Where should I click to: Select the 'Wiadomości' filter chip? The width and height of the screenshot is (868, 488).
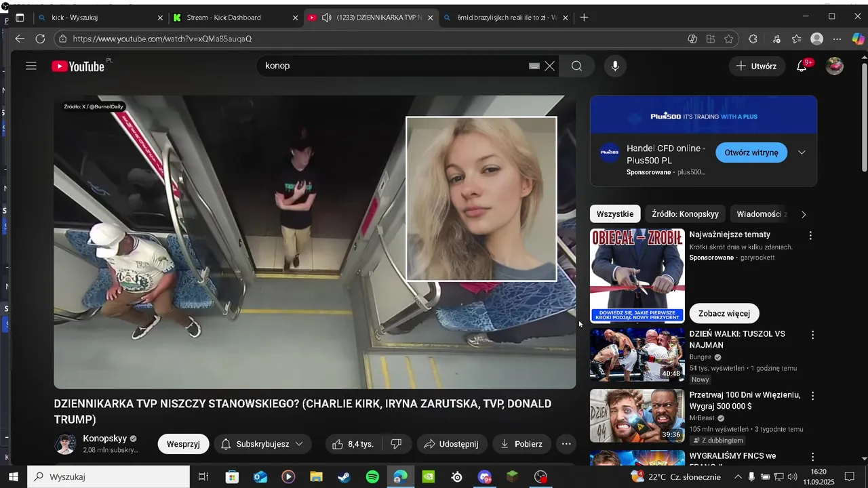(759, 214)
